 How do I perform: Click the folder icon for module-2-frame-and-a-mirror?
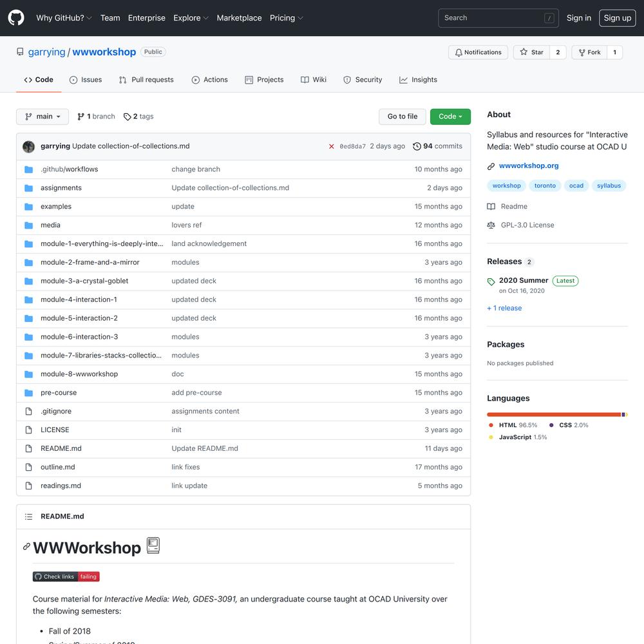tap(28, 263)
